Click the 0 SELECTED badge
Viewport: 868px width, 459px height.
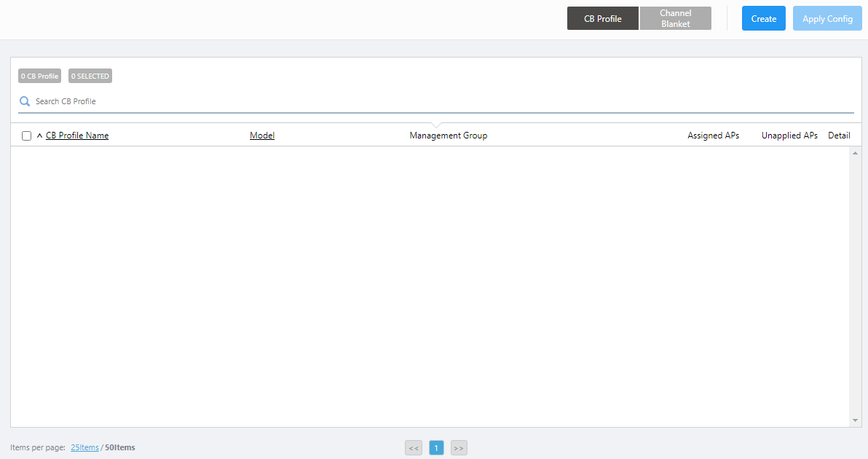click(90, 76)
